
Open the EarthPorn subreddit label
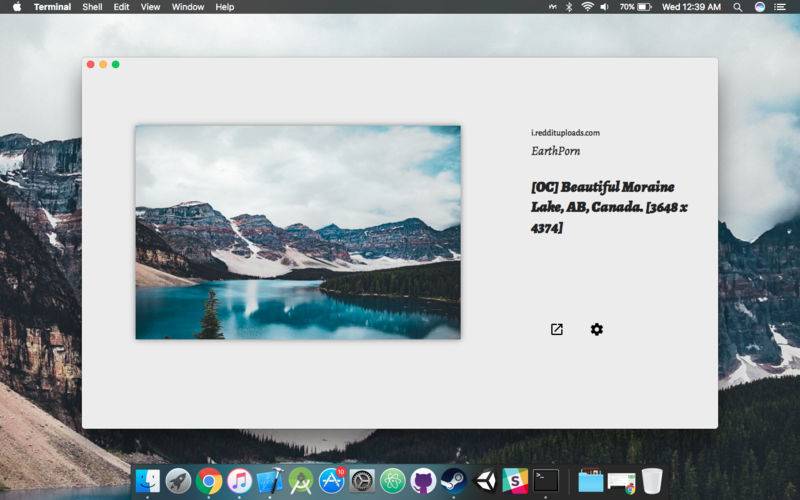click(x=556, y=151)
